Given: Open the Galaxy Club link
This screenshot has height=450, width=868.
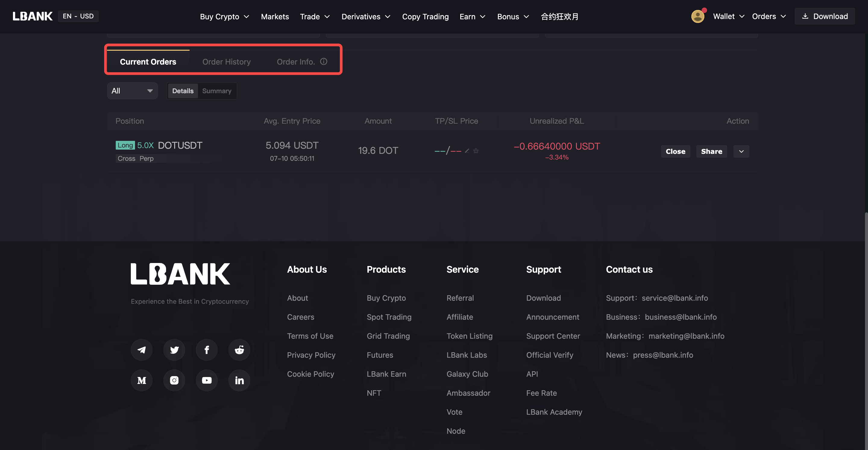Looking at the screenshot, I should tap(467, 374).
